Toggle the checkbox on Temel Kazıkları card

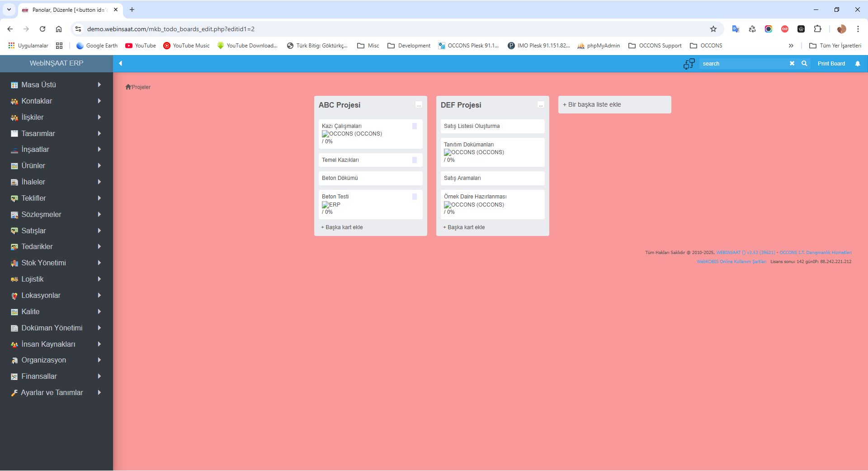point(415,160)
